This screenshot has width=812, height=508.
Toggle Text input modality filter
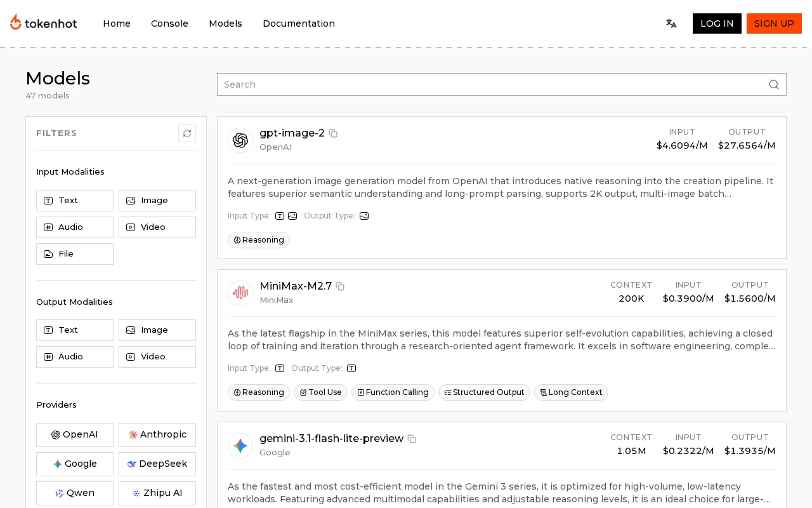pos(75,201)
